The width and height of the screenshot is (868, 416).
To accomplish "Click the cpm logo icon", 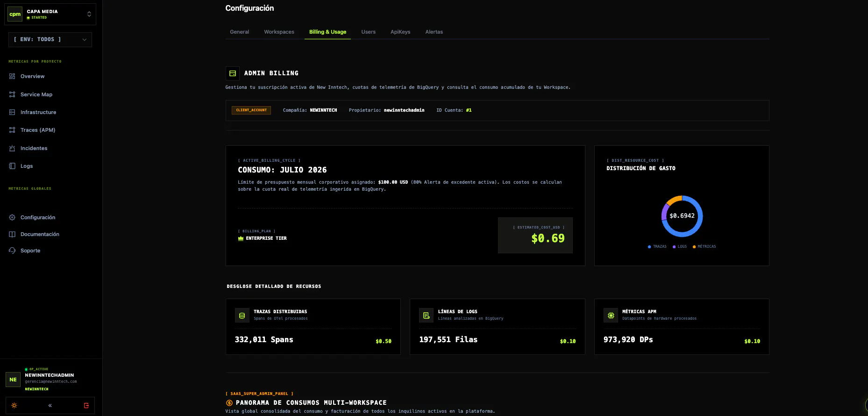I will 15,14.
